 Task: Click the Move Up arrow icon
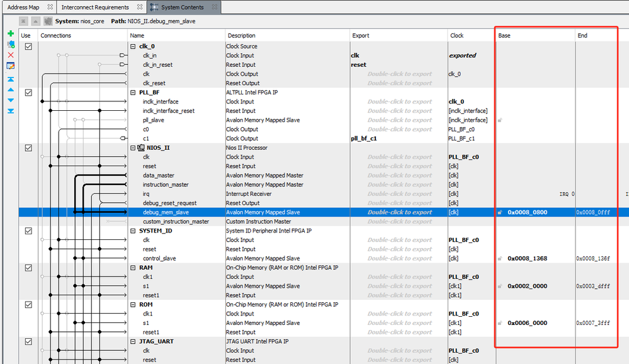(x=11, y=89)
